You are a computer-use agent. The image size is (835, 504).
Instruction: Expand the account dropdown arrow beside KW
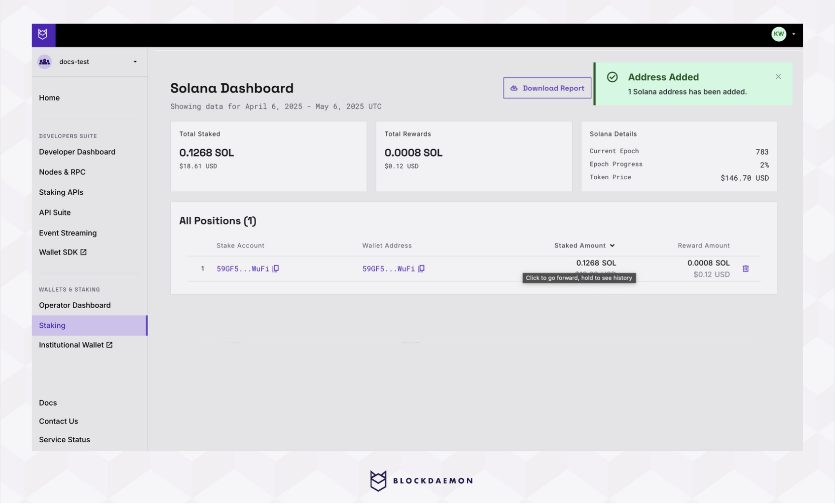(x=794, y=34)
